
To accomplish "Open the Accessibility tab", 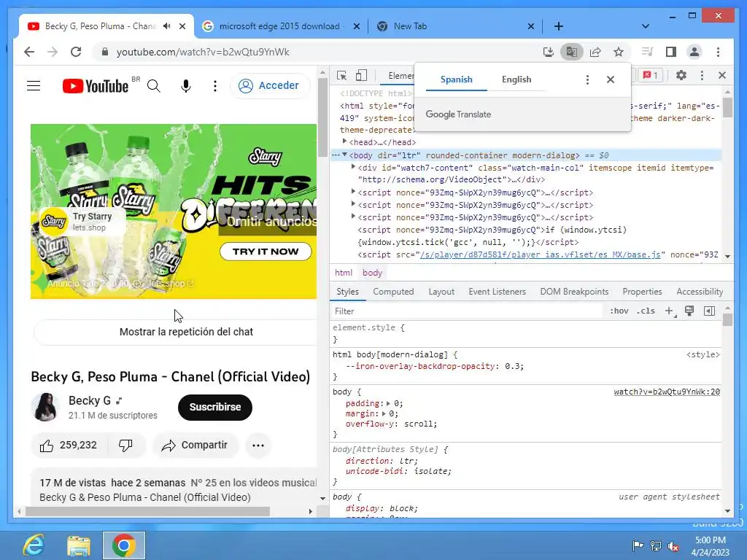I will coord(700,292).
